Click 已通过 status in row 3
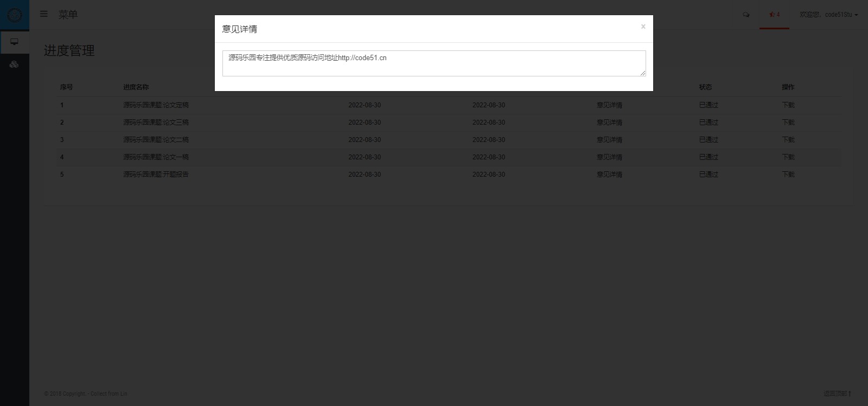This screenshot has width=868, height=406. point(709,140)
